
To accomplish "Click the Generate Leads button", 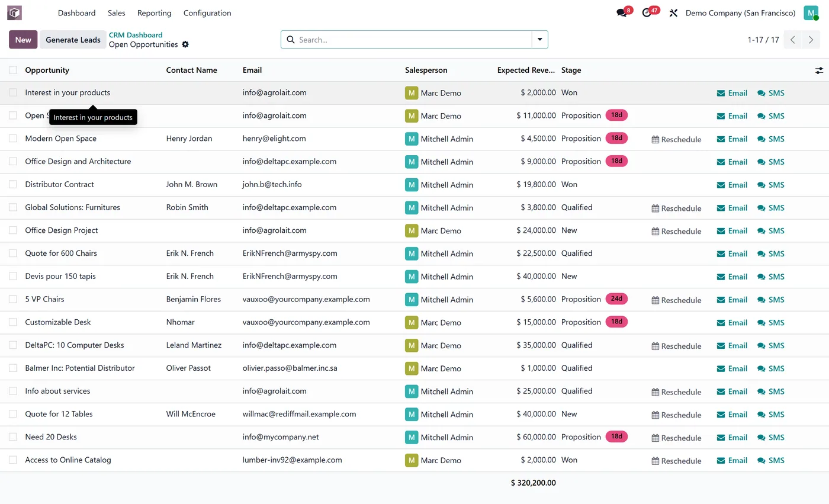I will [x=73, y=40].
